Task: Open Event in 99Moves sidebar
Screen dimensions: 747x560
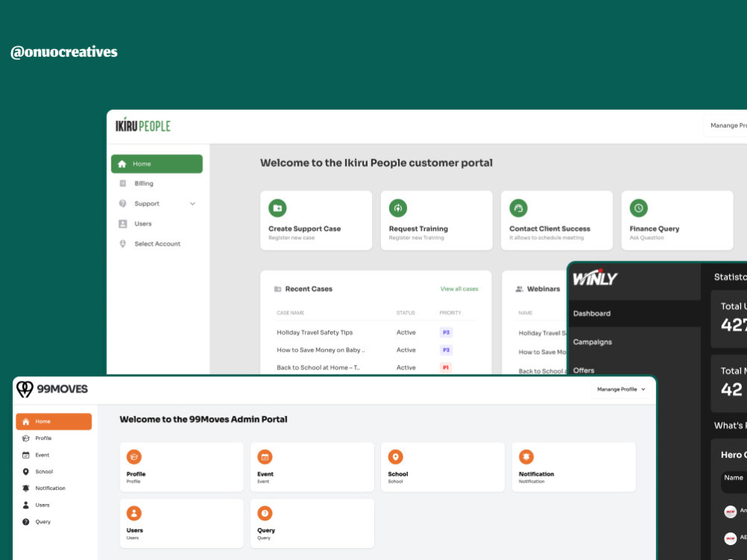Action: [54, 455]
